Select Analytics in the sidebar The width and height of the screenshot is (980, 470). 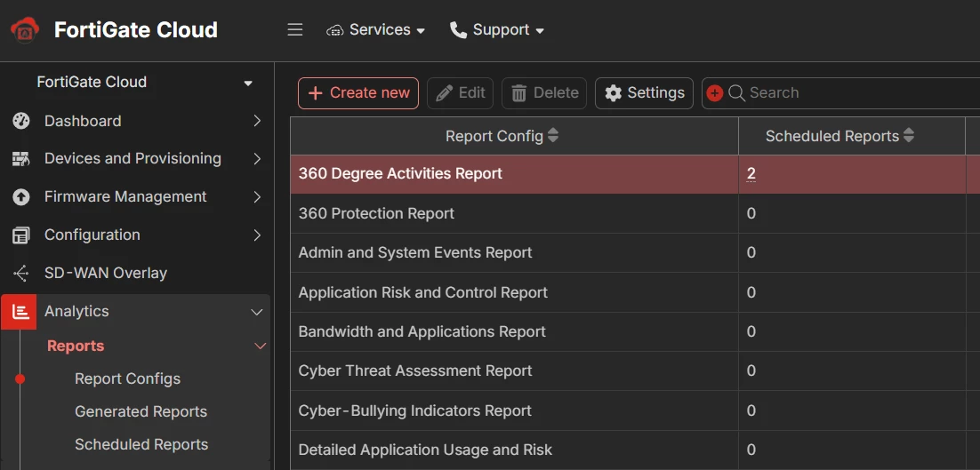[76, 312]
